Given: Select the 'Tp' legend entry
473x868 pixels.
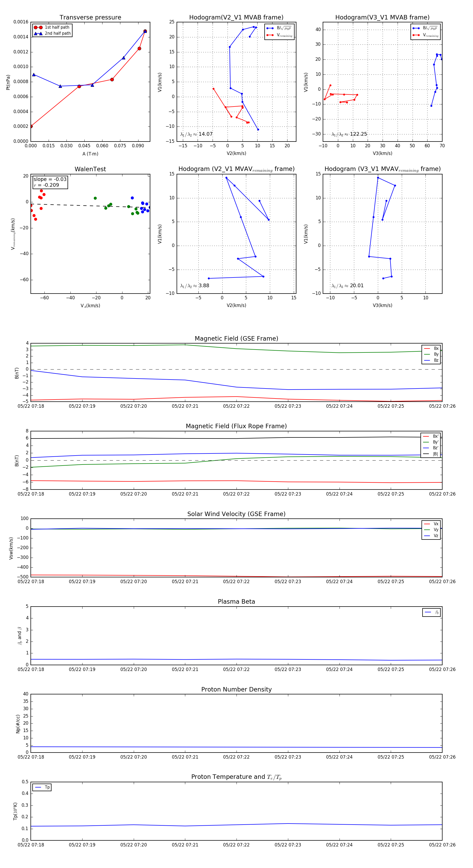Looking at the screenshot, I should click(x=42, y=788).
